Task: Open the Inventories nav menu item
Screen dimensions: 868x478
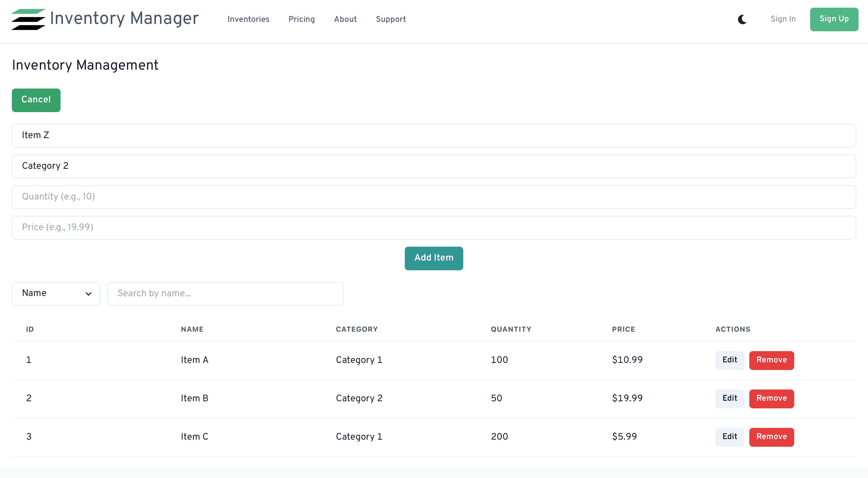Action: (248, 19)
